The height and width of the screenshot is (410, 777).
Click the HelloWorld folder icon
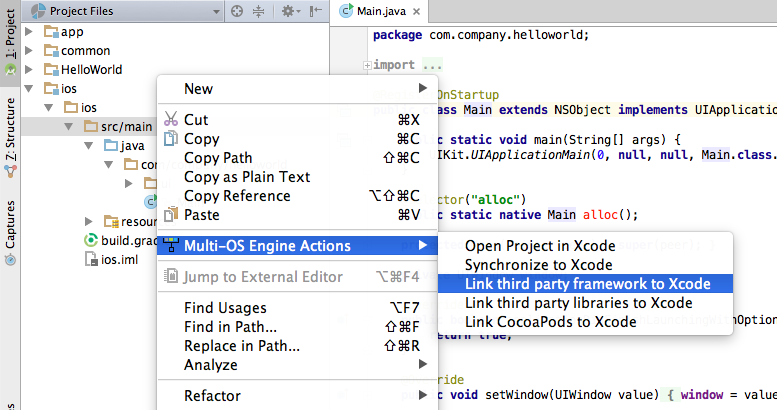pos(51,69)
